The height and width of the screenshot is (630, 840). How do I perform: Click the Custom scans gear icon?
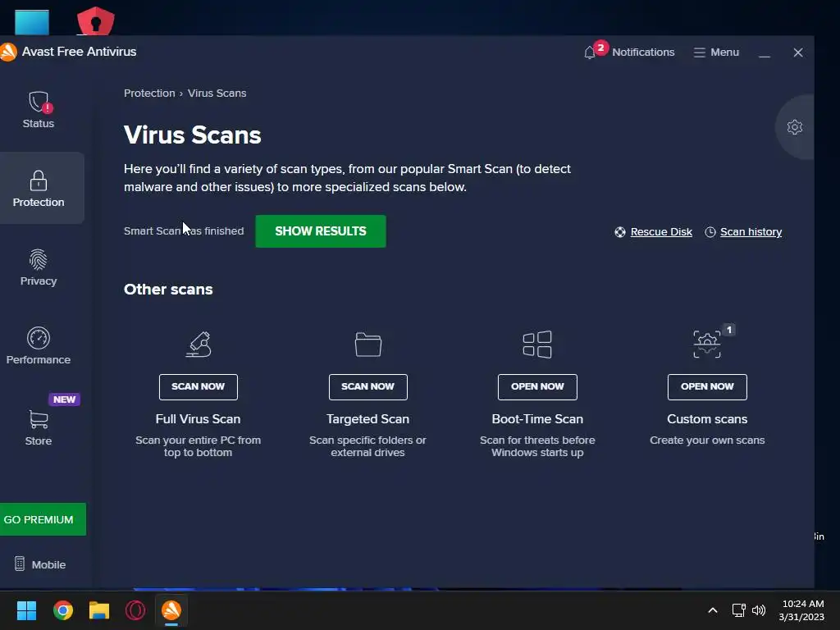tap(707, 345)
